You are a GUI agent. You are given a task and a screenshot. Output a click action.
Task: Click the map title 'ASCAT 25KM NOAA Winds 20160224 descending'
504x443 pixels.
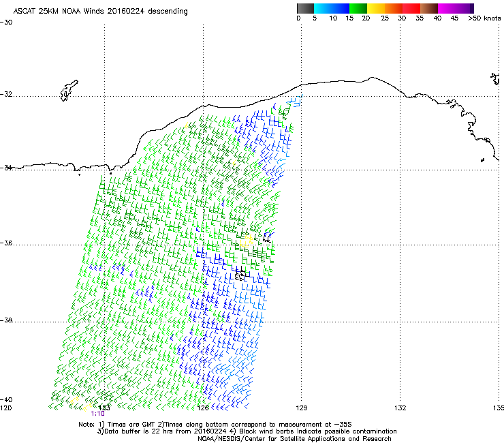click(x=100, y=11)
